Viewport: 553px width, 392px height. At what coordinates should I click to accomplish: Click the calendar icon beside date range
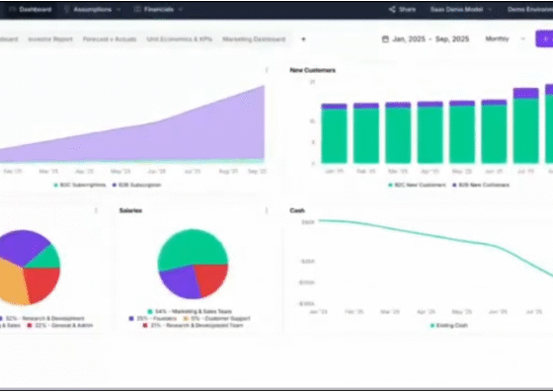[x=385, y=39]
